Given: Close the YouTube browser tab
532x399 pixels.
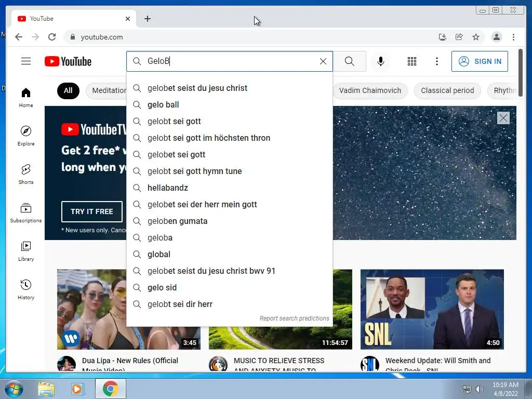Looking at the screenshot, I should [128, 19].
